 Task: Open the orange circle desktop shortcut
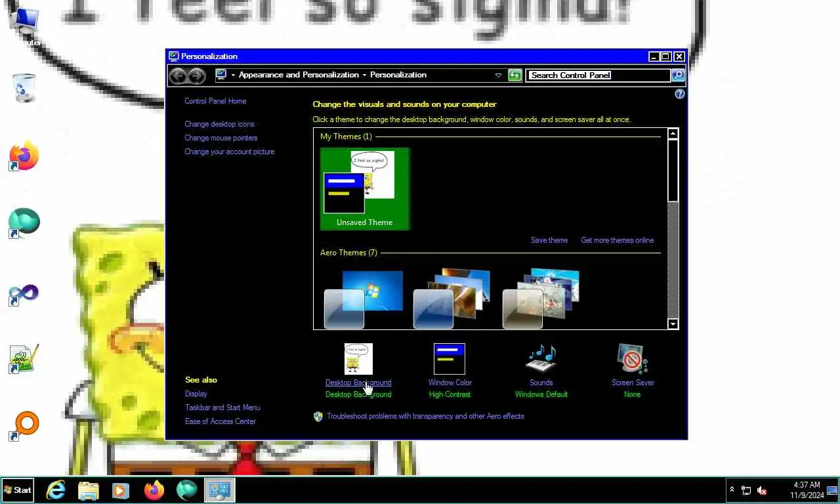coord(24,427)
